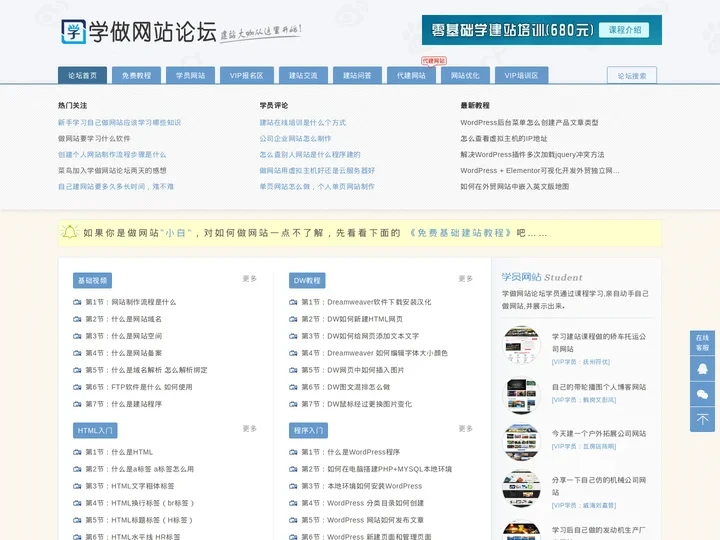720x540 pixels.
Task: Click the 基础视频 section label
Action: pyautogui.click(x=92, y=281)
